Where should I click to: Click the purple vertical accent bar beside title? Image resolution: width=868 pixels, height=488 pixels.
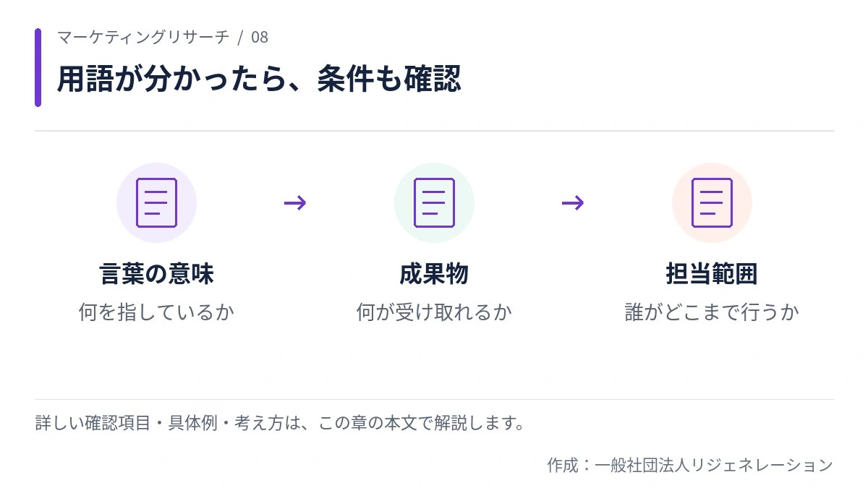[38, 67]
